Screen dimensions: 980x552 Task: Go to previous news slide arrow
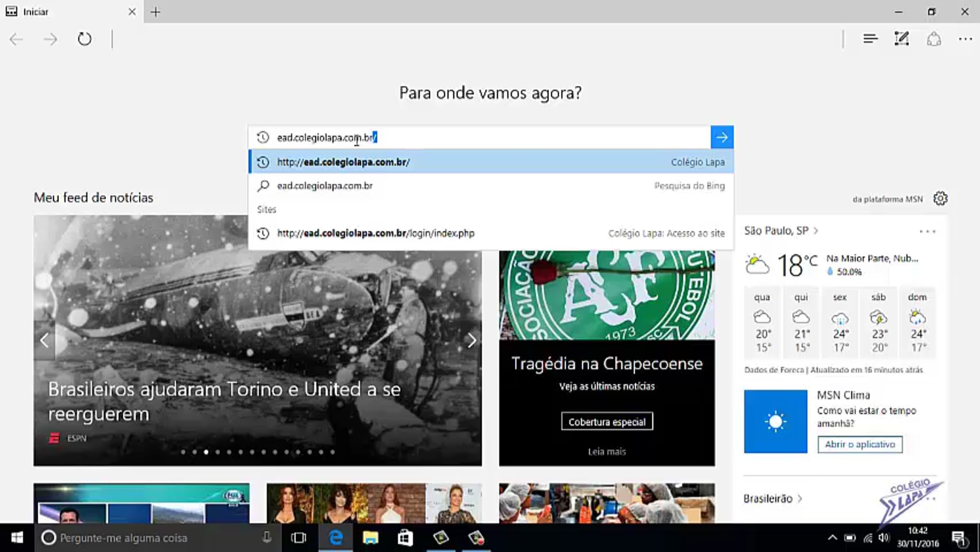coord(45,340)
